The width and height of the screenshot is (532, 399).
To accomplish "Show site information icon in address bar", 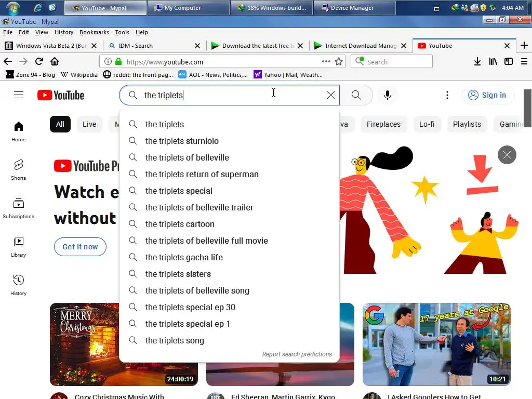I will coord(108,61).
